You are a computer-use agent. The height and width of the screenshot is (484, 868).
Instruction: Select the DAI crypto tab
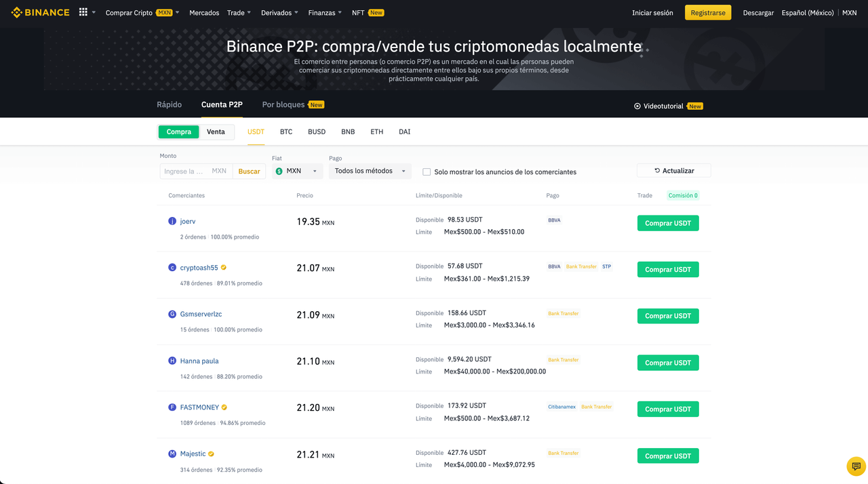coord(405,132)
